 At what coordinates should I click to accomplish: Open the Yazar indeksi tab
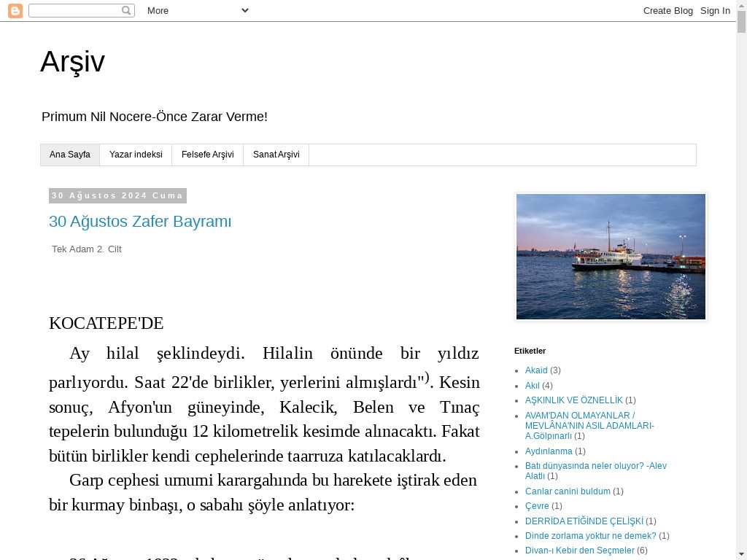(x=136, y=155)
